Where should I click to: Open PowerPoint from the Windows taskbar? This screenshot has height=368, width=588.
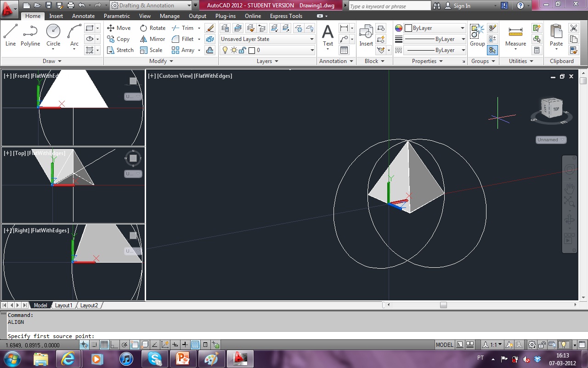pyautogui.click(x=183, y=359)
